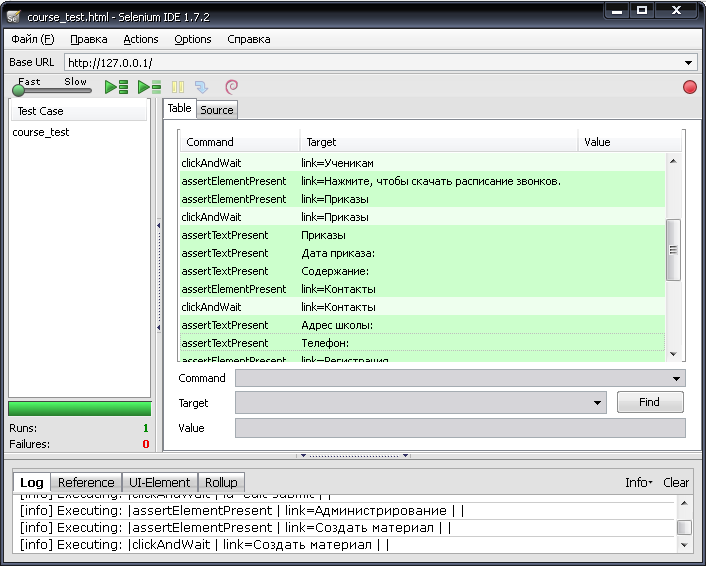The height and width of the screenshot is (566, 706).
Task: Click the Value column header
Action: click(629, 142)
